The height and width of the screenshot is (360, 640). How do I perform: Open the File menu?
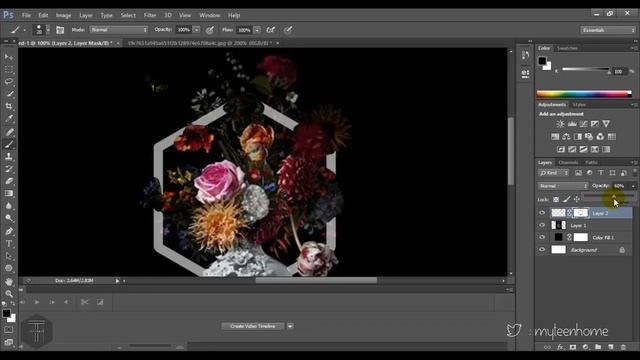[26, 15]
